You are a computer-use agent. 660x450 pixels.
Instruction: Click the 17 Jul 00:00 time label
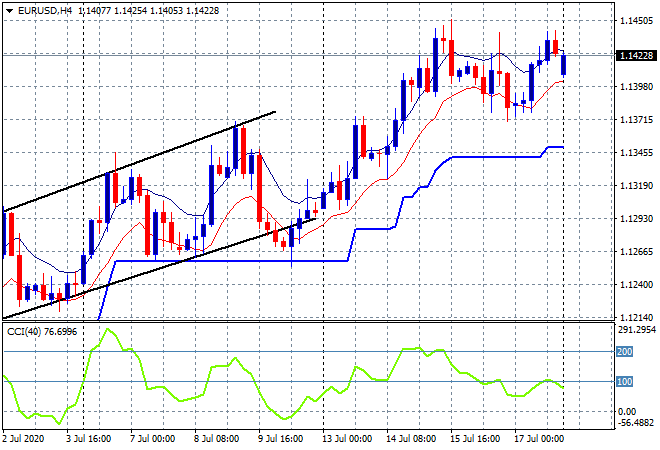click(x=539, y=439)
